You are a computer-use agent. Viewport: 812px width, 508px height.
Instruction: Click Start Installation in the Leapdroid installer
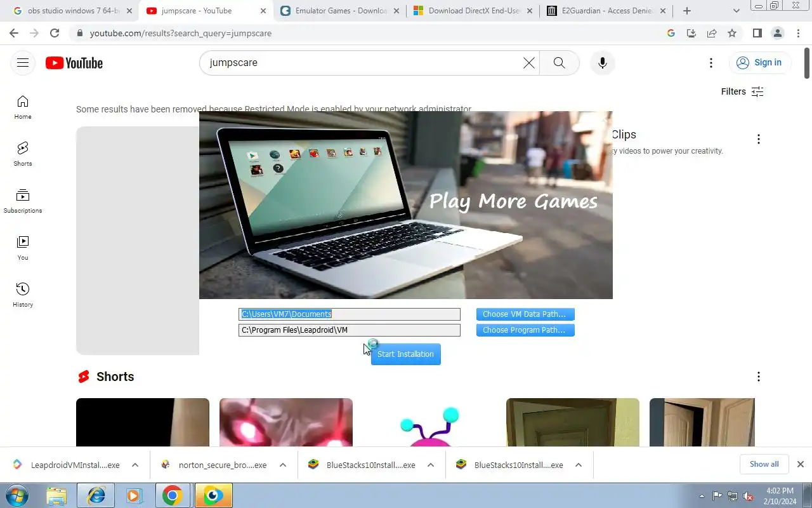coord(405,354)
